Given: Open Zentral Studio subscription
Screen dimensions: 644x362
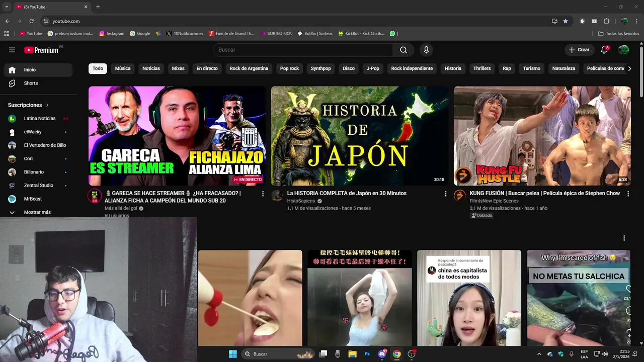Looking at the screenshot, I should coord(38,186).
